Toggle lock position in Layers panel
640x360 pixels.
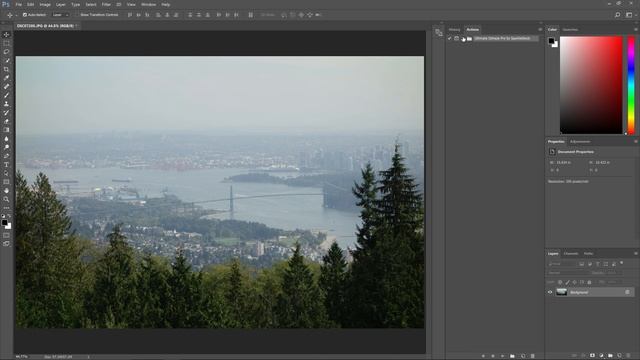[x=575, y=282]
